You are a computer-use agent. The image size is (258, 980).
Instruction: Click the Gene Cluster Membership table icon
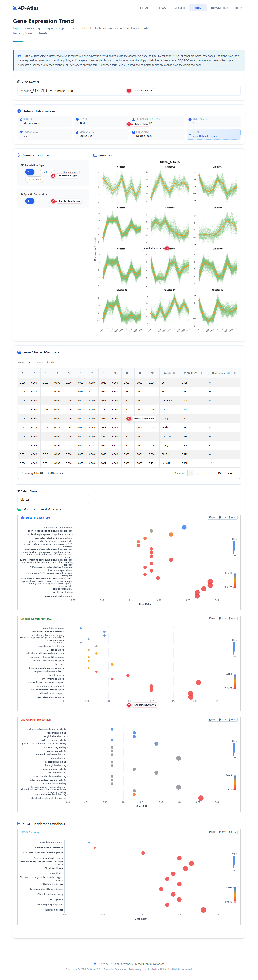19,352
